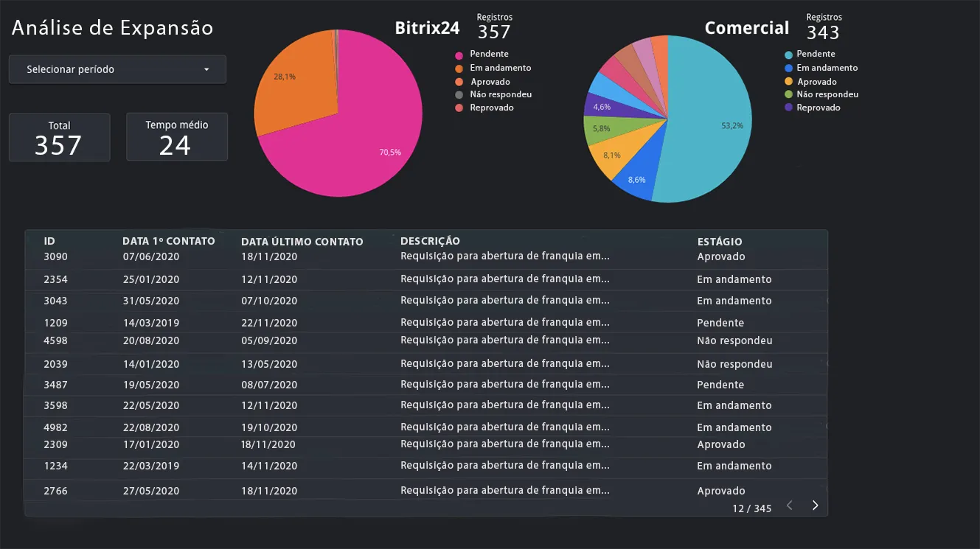Click first-contact date 31/05/2020

coord(151,301)
